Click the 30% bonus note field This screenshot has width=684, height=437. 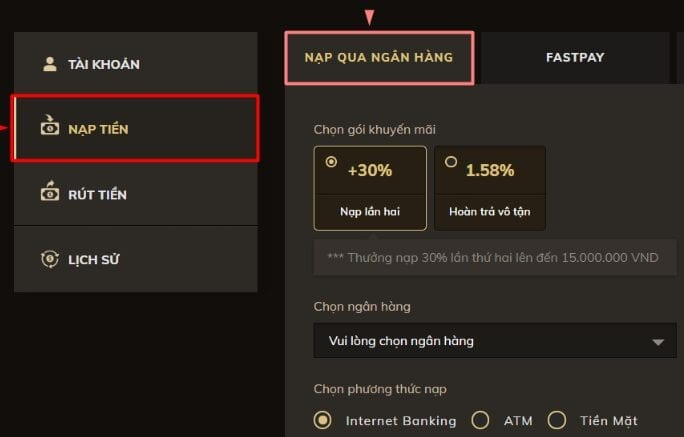[x=493, y=257]
